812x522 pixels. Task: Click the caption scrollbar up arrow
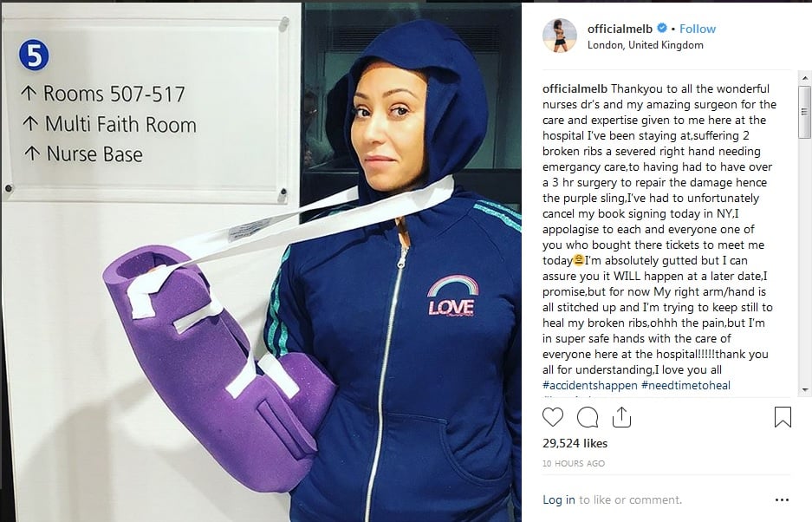pos(805,78)
